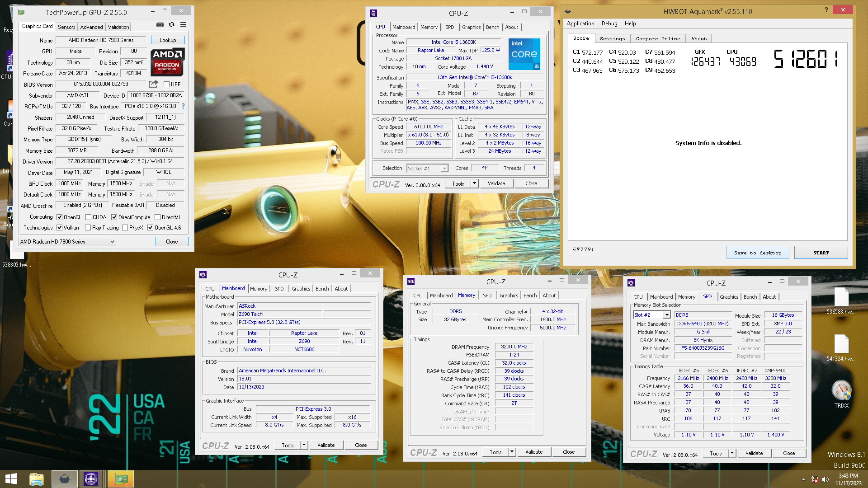The height and width of the screenshot is (488, 868).
Task: Toggle the Vulkan checkbox
Action: click(59, 228)
